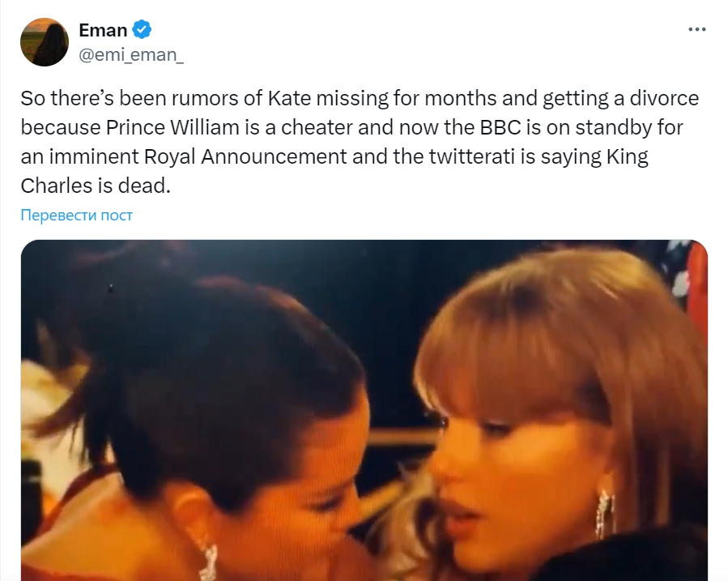This screenshot has height=581, width=728.
Task: Open the attached media image
Action: (x=364, y=409)
